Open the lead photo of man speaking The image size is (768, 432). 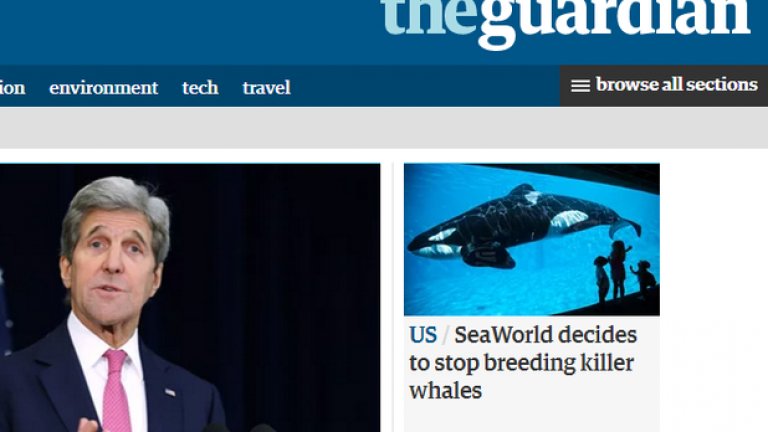[x=190, y=298]
